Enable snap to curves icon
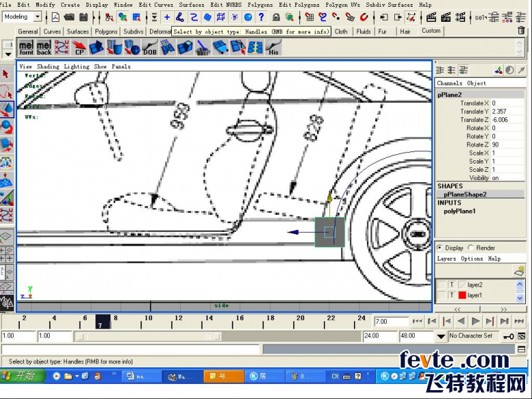532x399 pixels. click(x=323, y=17)
